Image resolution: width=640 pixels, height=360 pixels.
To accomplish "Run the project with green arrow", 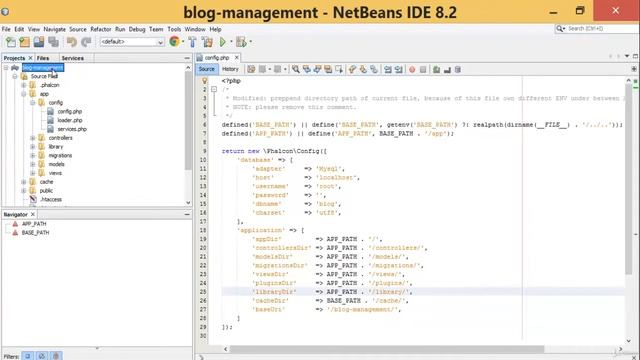I will [x=223, y=42].
